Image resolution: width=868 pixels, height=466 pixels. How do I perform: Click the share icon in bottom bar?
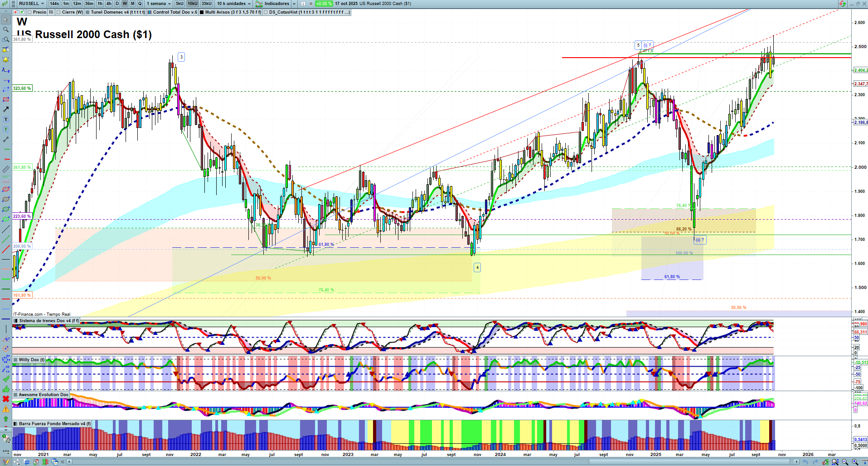point(17,462)
